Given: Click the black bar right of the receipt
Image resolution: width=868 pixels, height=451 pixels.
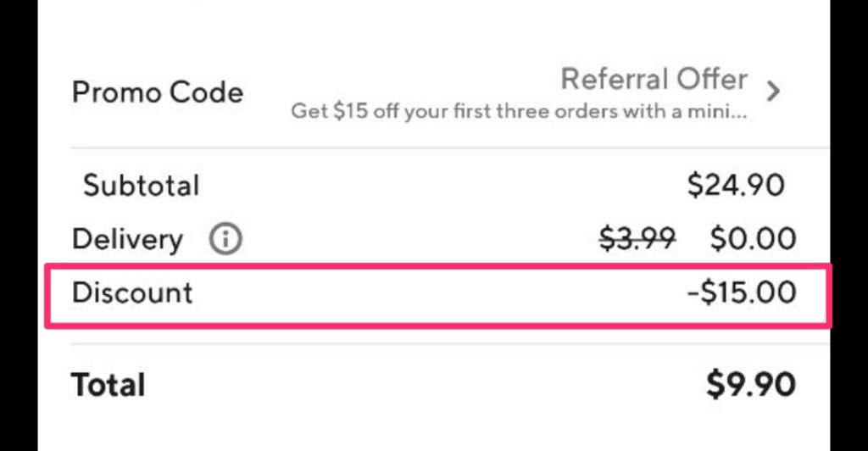Looking at the screenshot, I should click(849, 225).
